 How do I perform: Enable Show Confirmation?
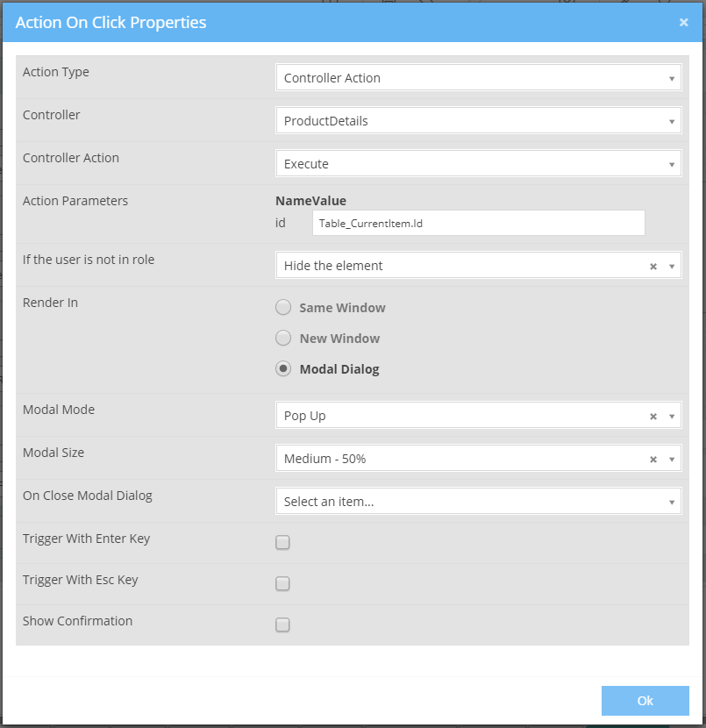[282, 625]
